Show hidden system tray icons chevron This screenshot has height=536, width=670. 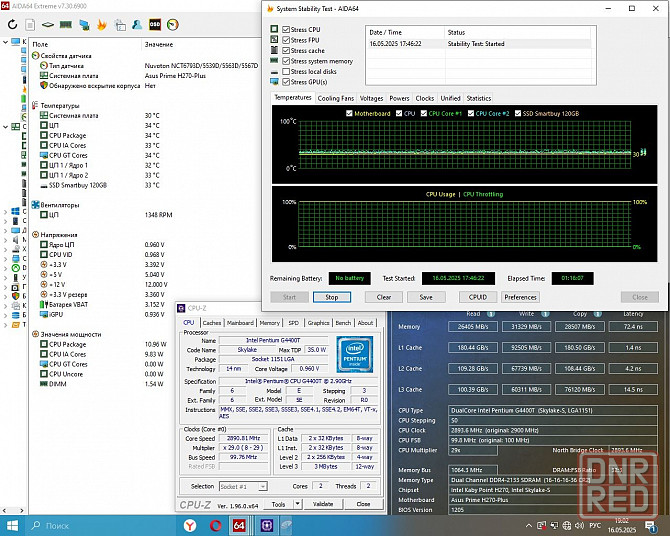click(529, 525)
